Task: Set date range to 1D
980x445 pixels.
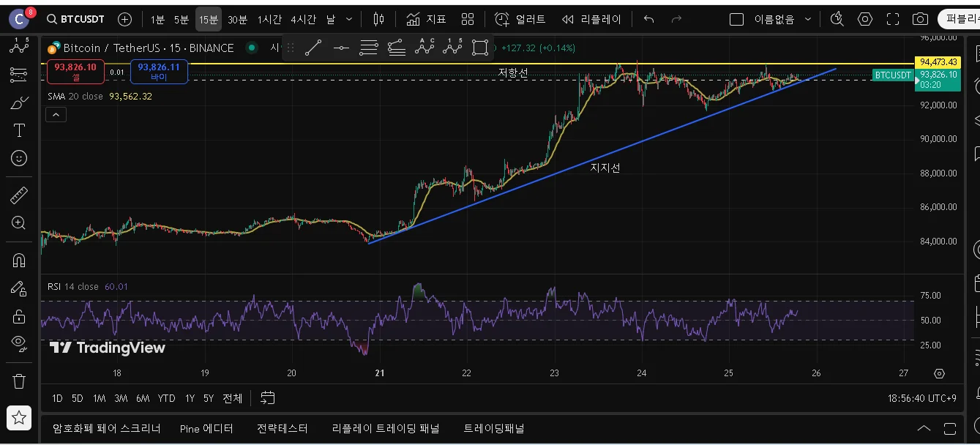Action: (x=57, y=398)
